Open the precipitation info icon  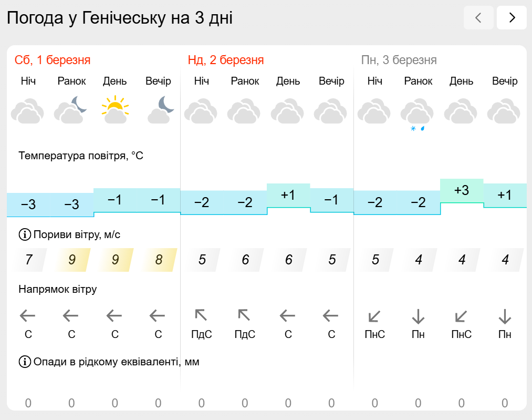25,362
